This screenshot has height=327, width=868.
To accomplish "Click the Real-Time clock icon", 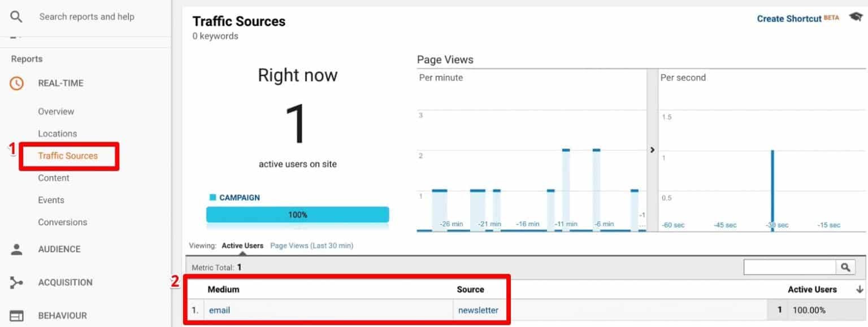I will [16, 83].
